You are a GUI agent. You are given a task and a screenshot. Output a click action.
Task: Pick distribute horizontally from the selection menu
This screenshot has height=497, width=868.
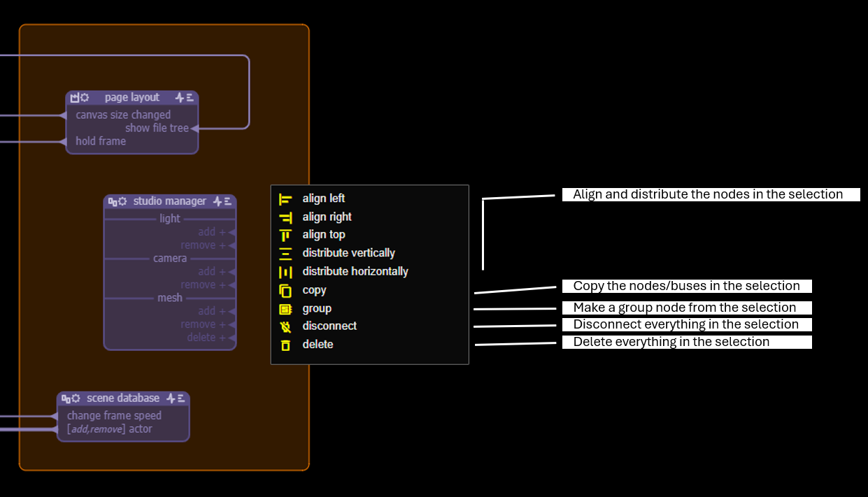coord(355,271)
